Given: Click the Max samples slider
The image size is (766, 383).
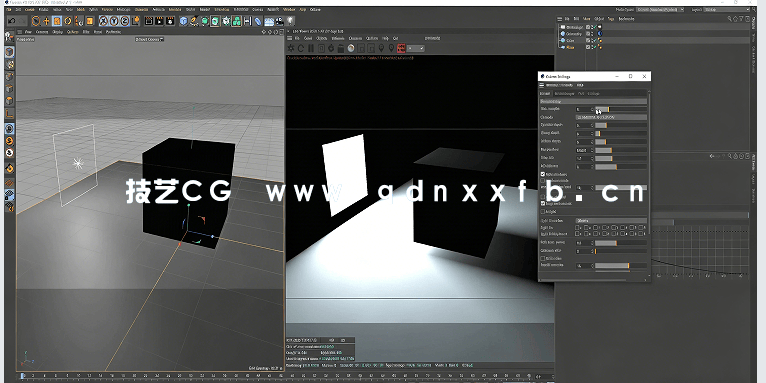Looking at the screenshot, I should click(x=621, y=109).
